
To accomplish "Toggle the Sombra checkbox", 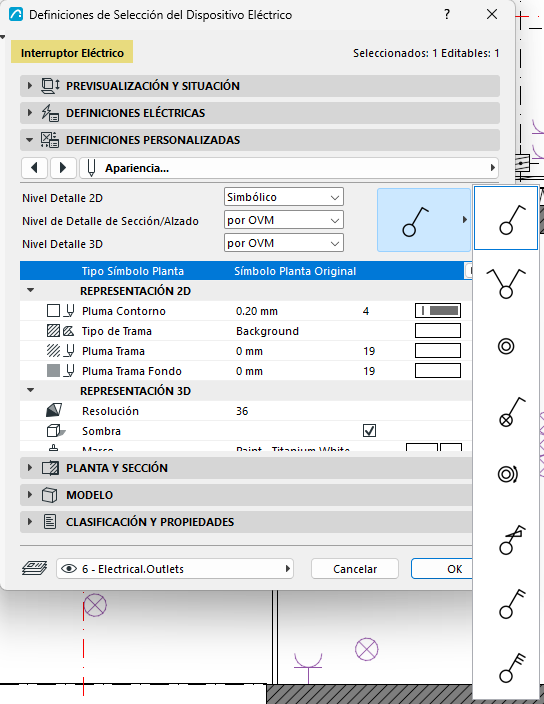I will click(x=369, y=431).
